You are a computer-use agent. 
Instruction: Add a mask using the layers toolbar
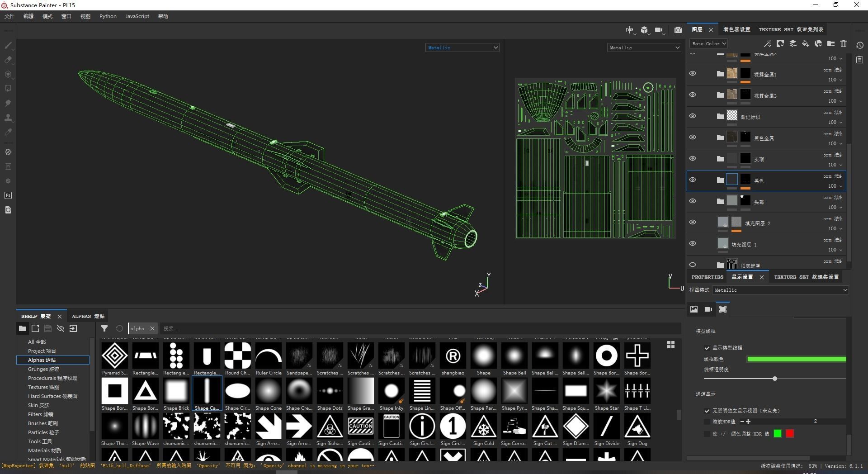click(x=780, y=43)
